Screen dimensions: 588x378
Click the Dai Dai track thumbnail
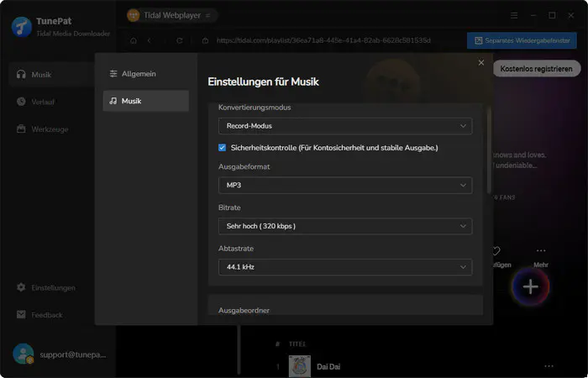pos(300,366)
